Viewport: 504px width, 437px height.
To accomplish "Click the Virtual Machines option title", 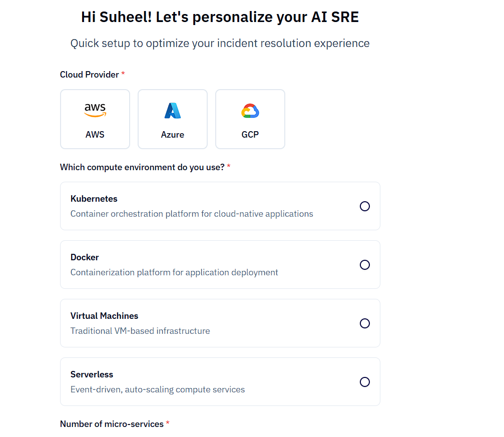I will click(104, 316).
